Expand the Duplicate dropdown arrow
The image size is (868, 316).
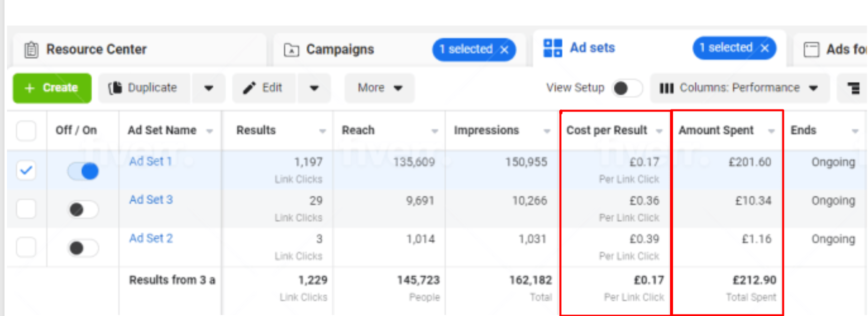coord(208,88)
